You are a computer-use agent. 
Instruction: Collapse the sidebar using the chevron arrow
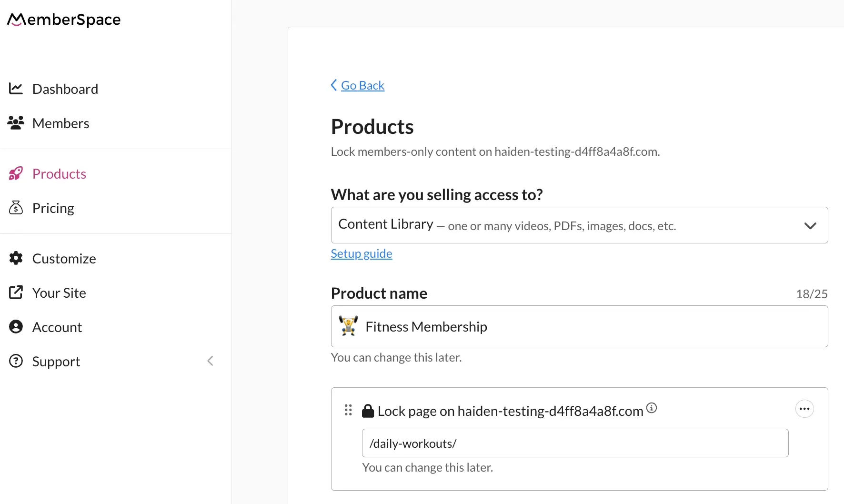click(x=210, y=361)
